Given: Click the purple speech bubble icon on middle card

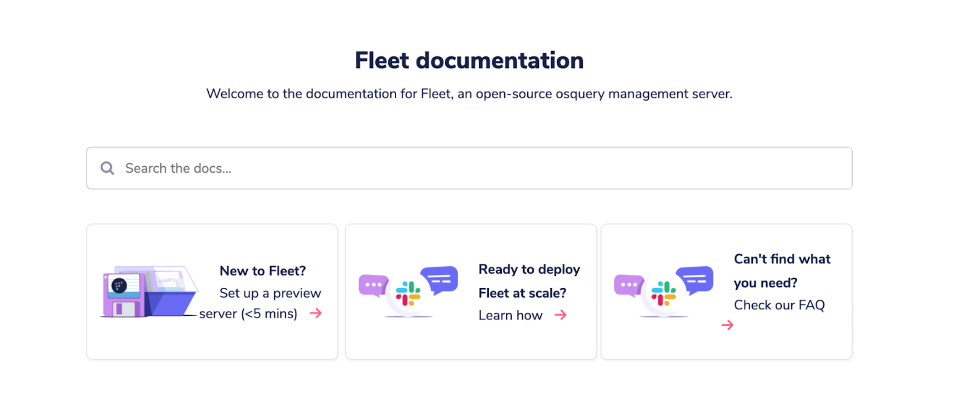Looking at the screenshot, I should tap(373, 284).
